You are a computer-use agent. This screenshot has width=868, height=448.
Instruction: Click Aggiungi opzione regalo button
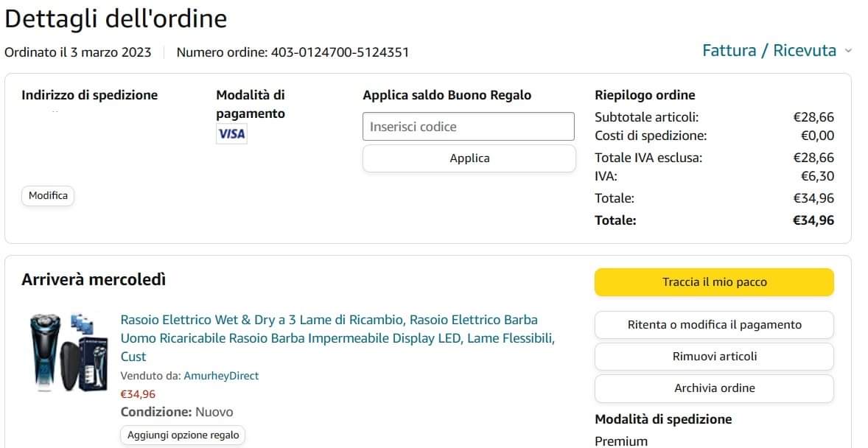183,435
